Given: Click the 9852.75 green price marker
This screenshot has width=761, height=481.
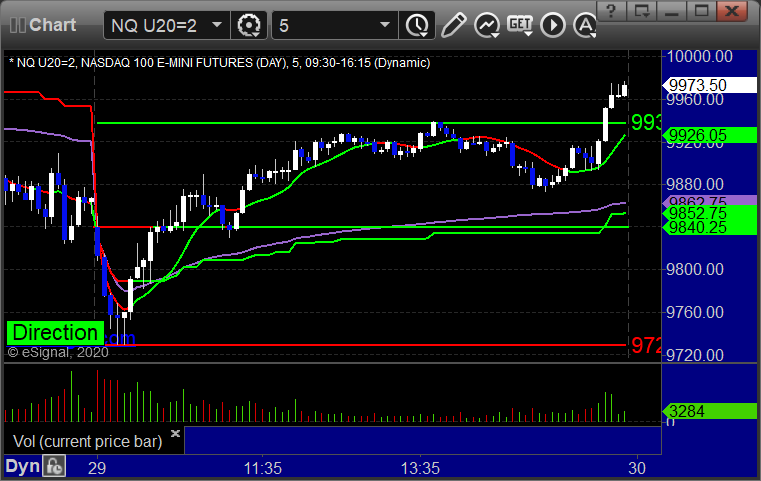Looking at the screenshot, I should pyautogui.click(x=709, y=213).
